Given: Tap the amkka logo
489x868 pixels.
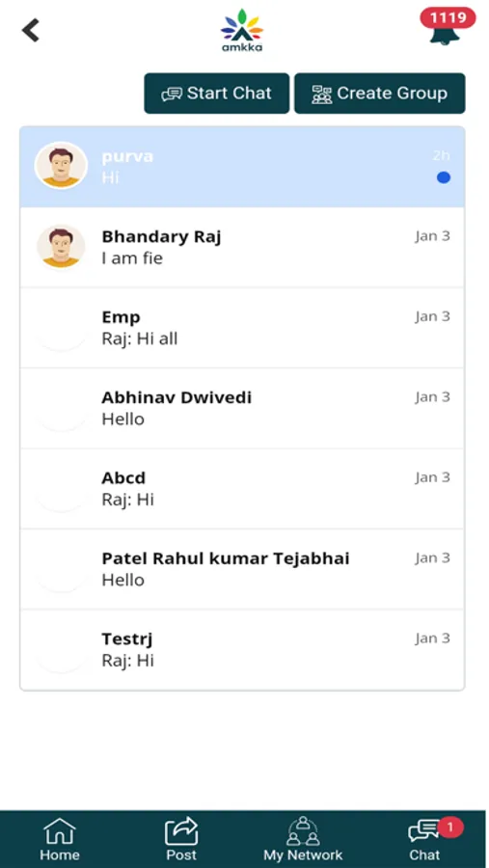Looking at the screenshot, I should click(x=242, y=31).
